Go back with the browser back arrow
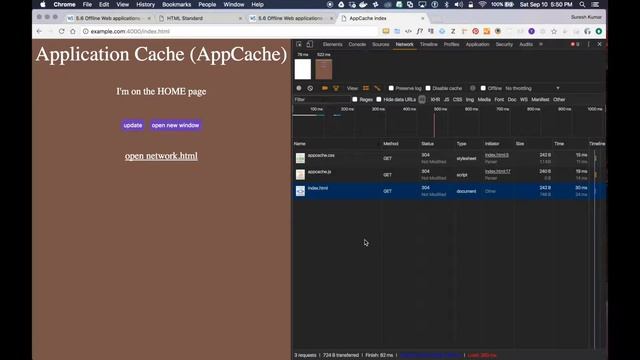The width and height of the screenshot is (640, 360). (x=39, y=31)
